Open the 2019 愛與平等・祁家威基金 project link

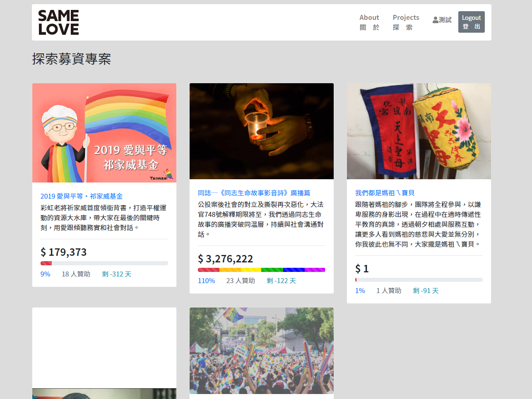click(x=82, y=196)
